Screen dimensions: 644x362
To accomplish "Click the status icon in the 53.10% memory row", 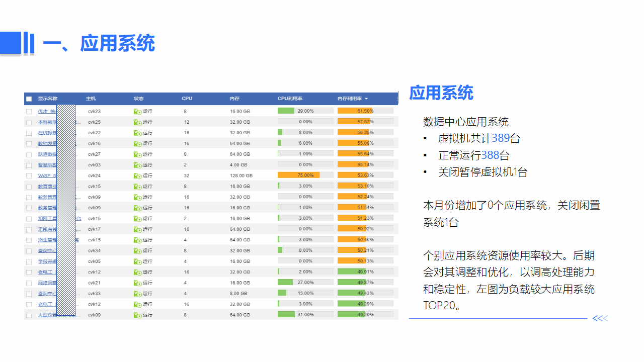I will pyautogui.click(x=137, y=186).
